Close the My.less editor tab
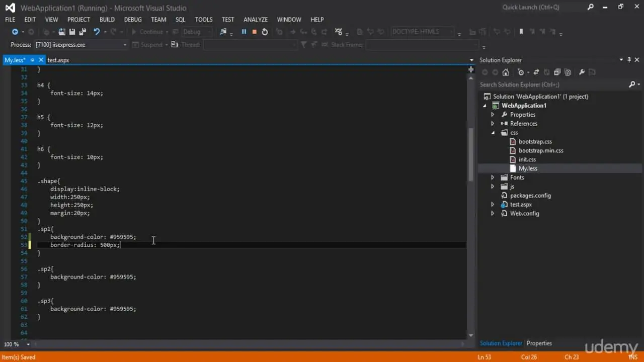The width and height of the screenshot is (644, 362). tap(41, 60)
